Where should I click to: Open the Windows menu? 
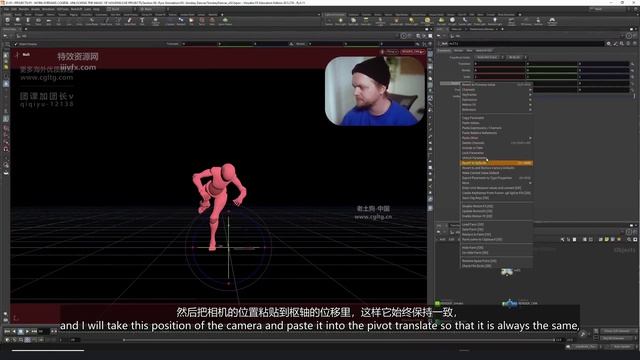tap(48, 9)
